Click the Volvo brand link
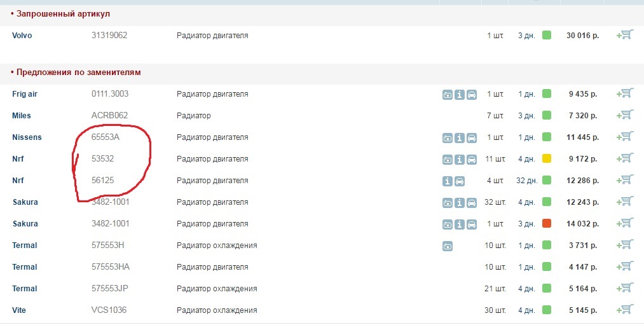644x332 pixels. click(x=22, y=36)
